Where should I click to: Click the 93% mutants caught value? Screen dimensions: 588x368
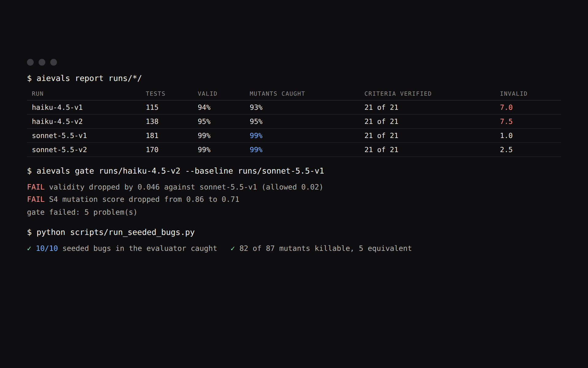click(256, 107)
